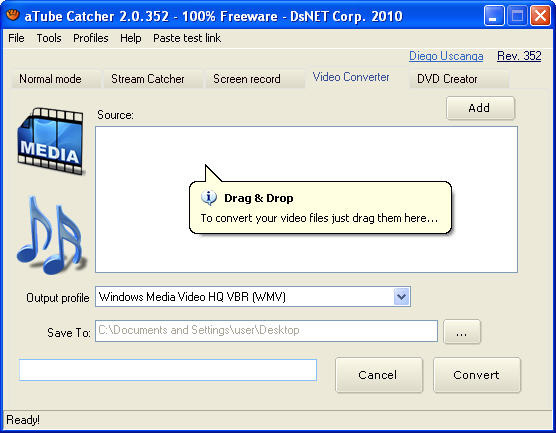Switch to Stream Catcher tab

(x=152, y=79)
